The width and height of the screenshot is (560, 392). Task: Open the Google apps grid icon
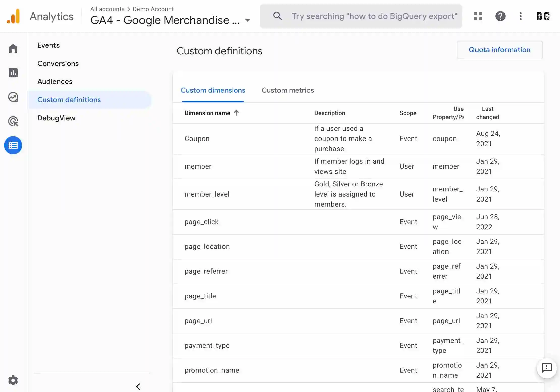point(478,16)
